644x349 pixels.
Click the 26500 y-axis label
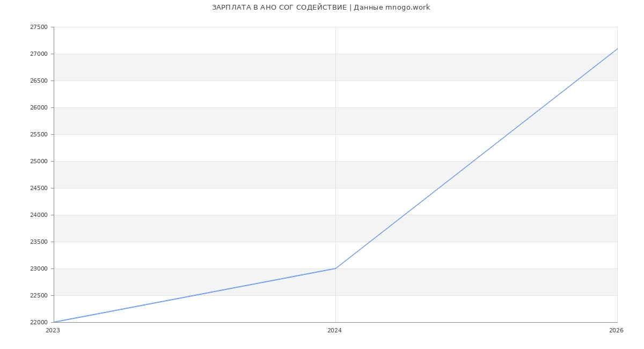(39, 81)
